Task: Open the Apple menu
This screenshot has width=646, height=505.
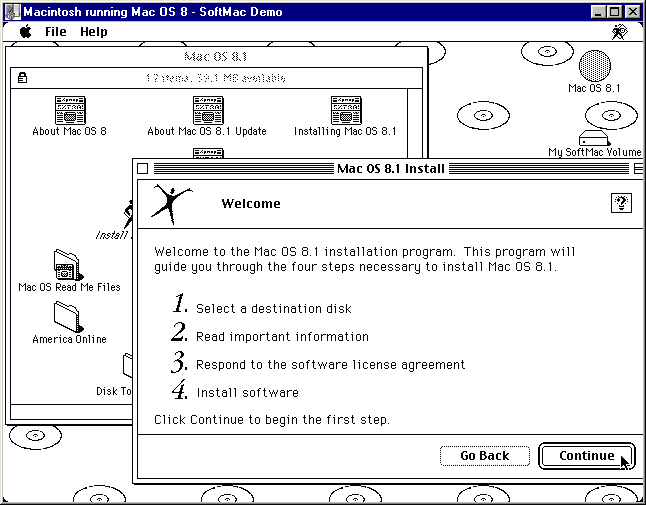Action: (x=26, y=32)
